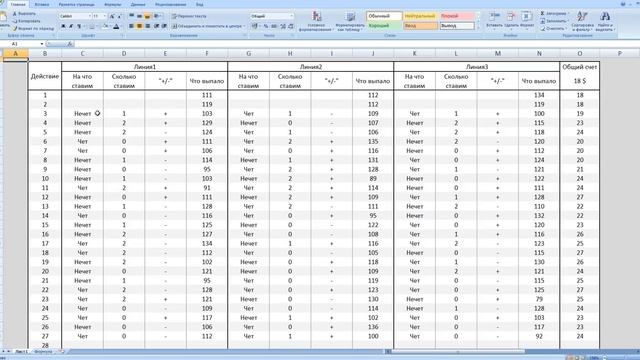Image resolution: width=640 pixels, height=360 pixels.
Task: Open the Заполнить fill menu
Action: tap(554, 21)
